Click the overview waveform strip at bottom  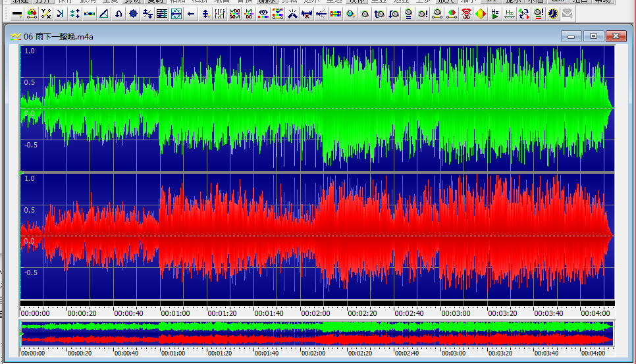(x=316, y=333)
